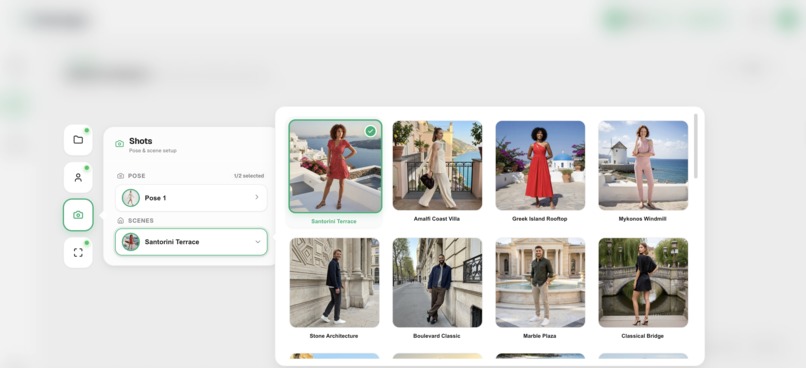This screenshot has height=368, width=806.
Task: Choose the Marble Plaza scene
Action: 540,289
